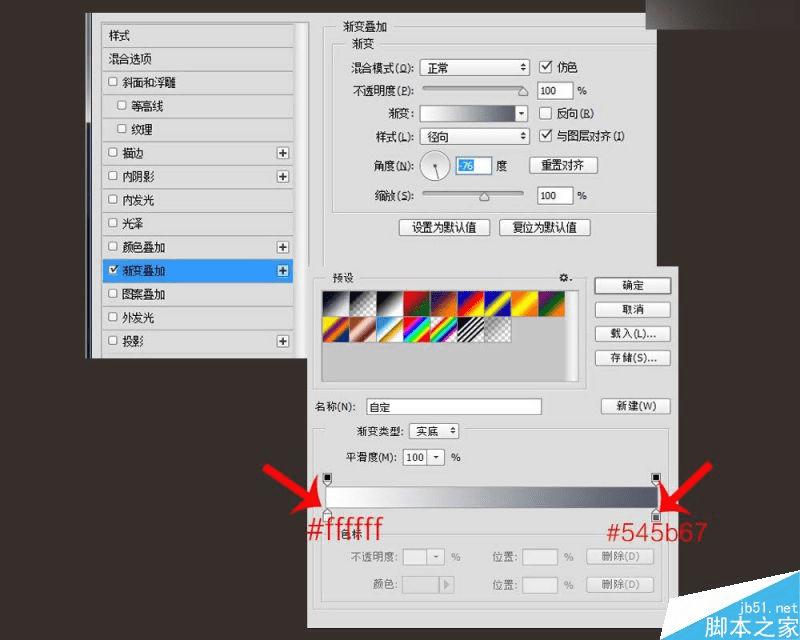800x640 pixels.
Task: Select the last checkered neutral density preset
Action: pos(497,329)
